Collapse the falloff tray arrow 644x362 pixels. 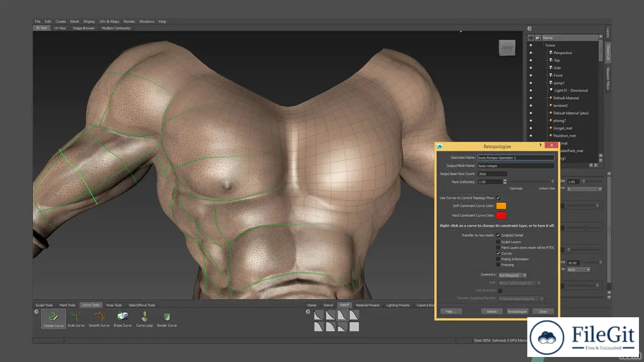[308, 312]
